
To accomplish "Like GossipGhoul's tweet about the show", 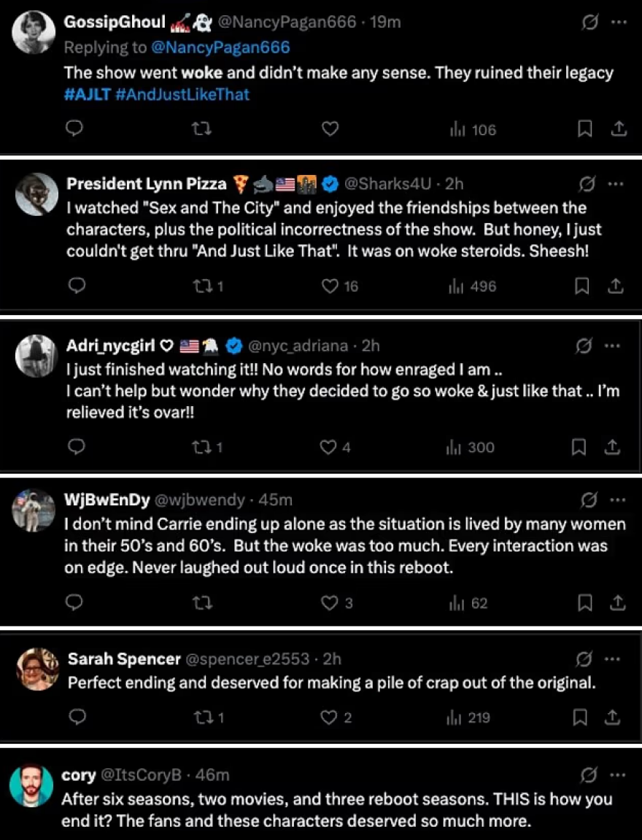I will [x=330, y=129].
